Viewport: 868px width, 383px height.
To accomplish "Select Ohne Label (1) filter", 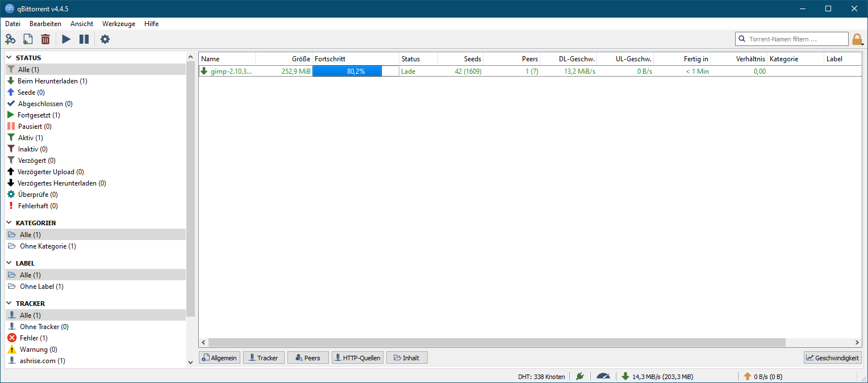I will 95,287.
